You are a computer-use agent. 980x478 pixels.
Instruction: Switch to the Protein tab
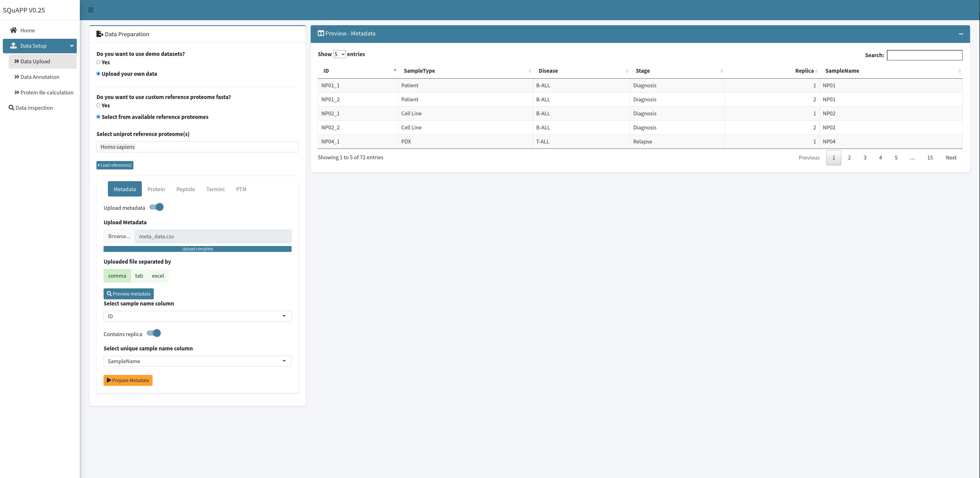pyautogui.click(x=156, y=189)
